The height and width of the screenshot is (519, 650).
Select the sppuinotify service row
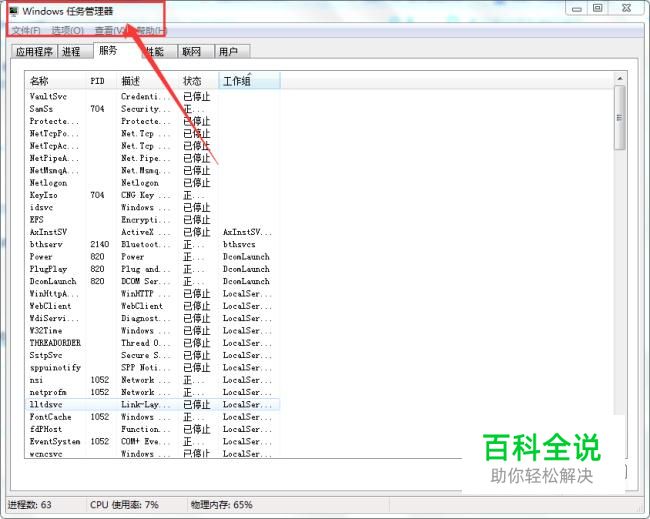(153, 368)
